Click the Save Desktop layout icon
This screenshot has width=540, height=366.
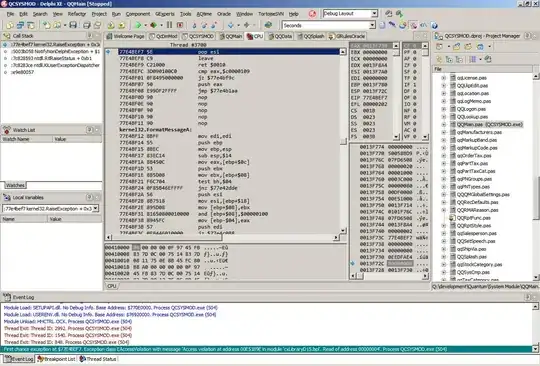(x=388, y=14)
